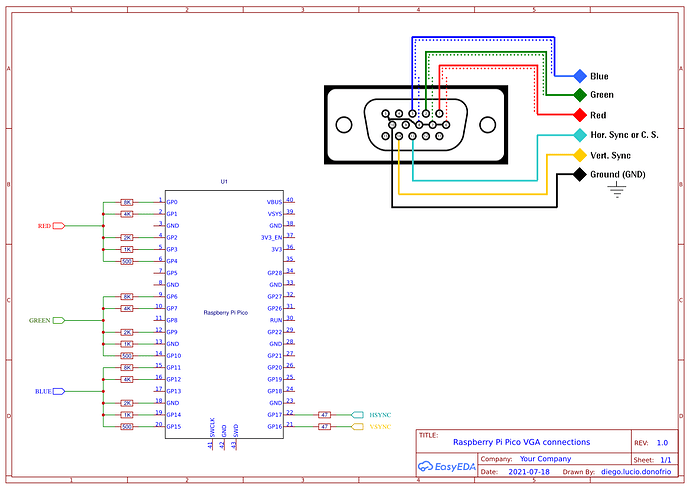690x488 pixels.
Task: Click the SWD pin label
Action: 236,431
